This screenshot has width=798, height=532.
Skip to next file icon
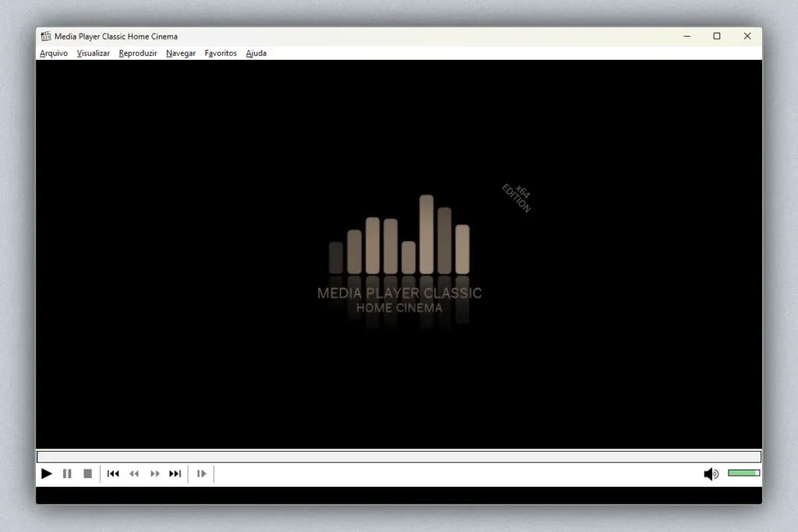[175, 474]
